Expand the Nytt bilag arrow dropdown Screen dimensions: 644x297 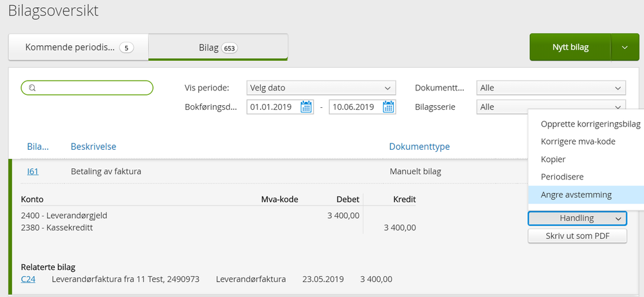pos(625,47)
